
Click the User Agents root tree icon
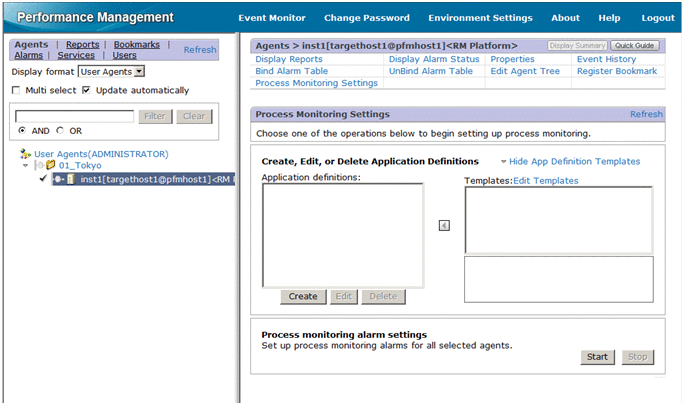(26, 154)
